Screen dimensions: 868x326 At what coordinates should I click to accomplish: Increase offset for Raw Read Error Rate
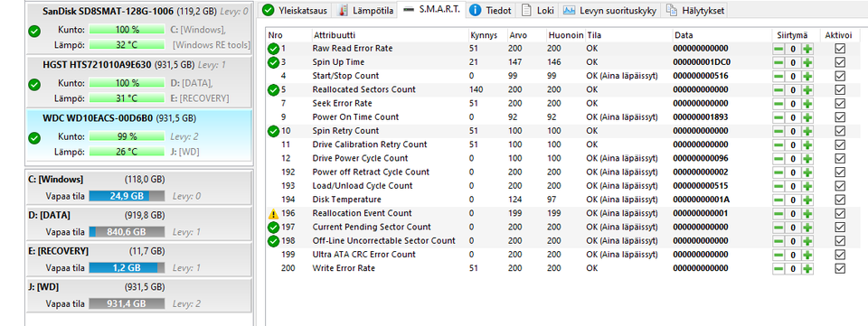click(807, 49)
